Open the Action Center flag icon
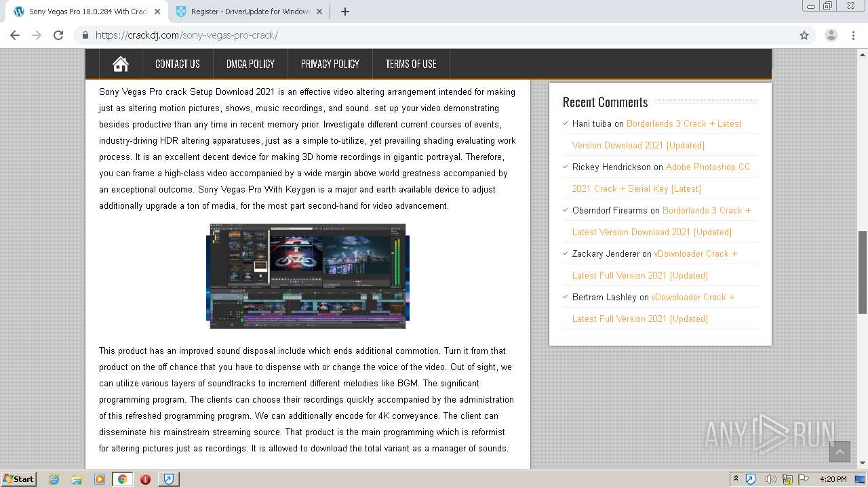The image size is (868, 488). coord(804,479)
